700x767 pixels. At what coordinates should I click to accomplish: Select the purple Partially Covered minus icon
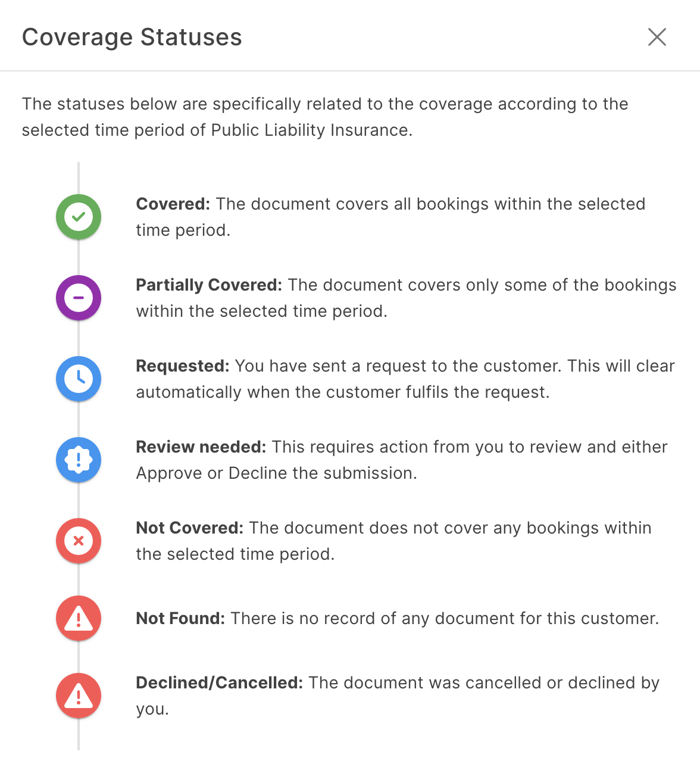coord(78,298)
